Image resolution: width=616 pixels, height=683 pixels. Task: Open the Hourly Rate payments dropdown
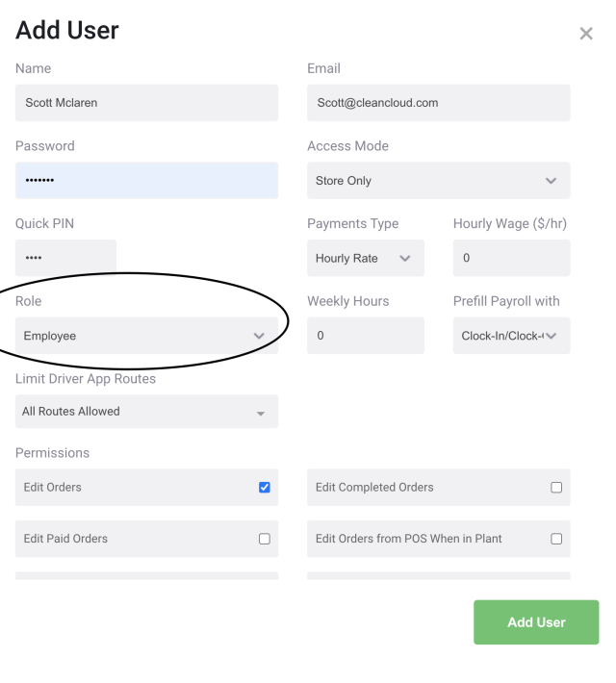coord(366,259)
